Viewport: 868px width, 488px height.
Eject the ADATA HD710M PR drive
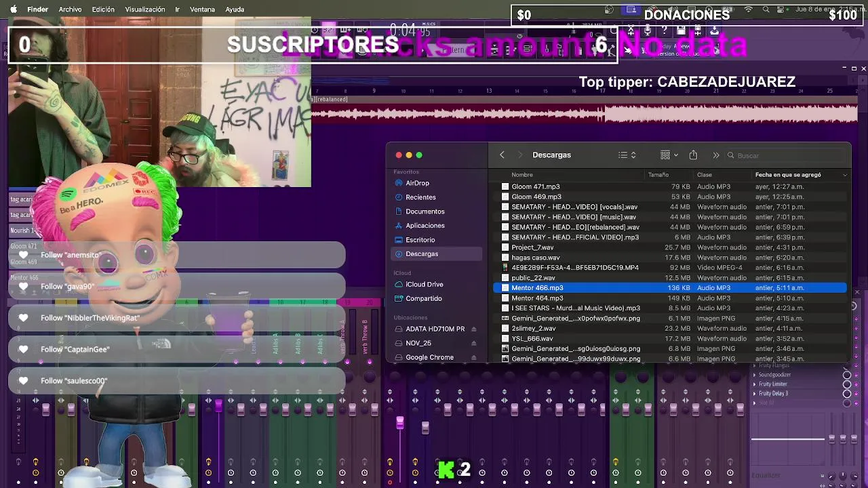pyautogui.click(x=473, y=329)
